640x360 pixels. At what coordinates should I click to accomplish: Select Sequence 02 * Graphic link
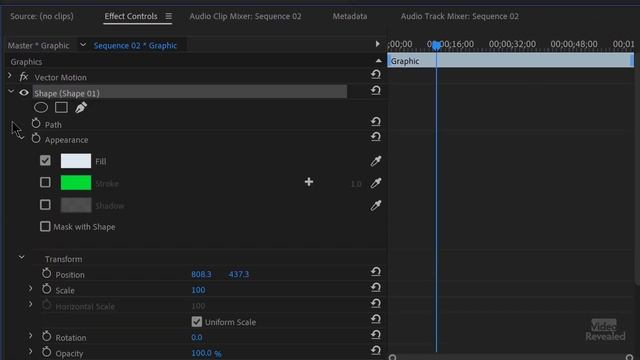click(136, 45)
